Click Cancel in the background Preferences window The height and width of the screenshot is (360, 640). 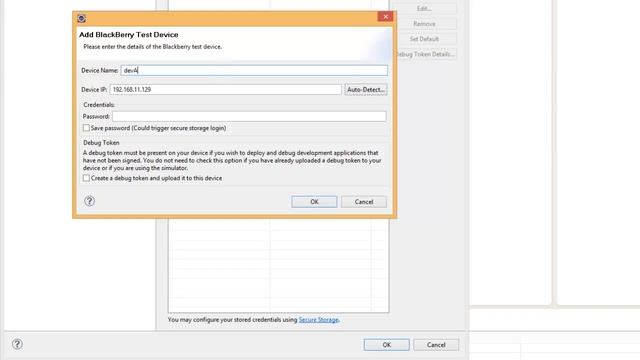436,345
